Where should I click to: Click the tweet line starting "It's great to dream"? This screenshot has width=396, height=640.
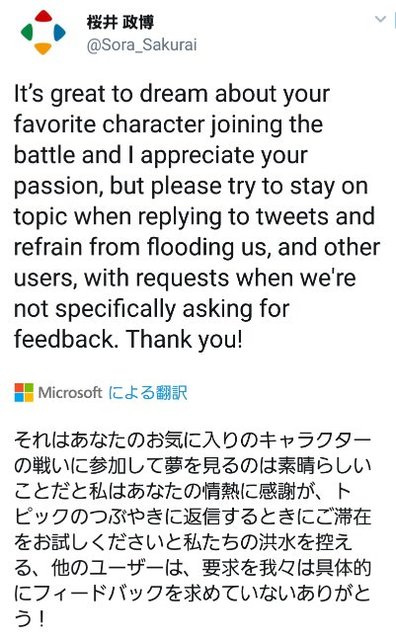[x=172, y=95]
